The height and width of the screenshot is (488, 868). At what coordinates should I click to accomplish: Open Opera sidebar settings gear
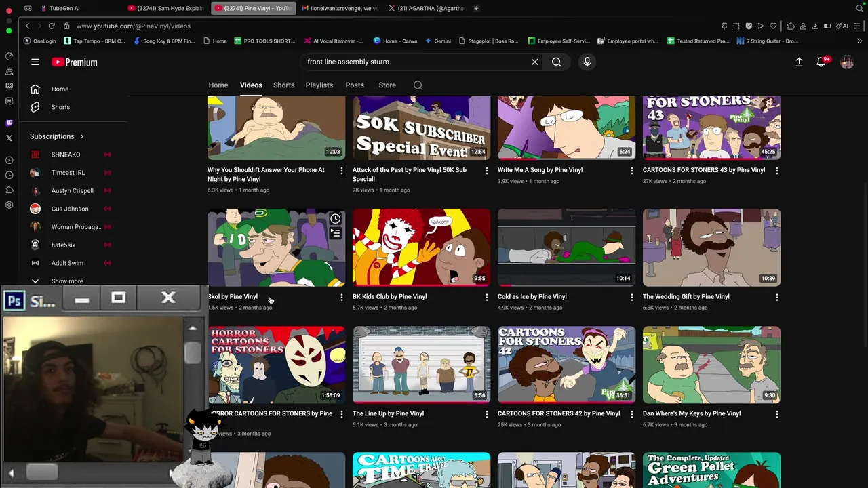point(9,205)
